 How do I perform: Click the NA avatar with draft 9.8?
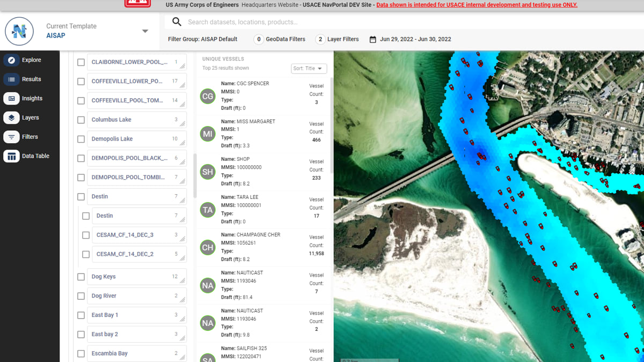point(208,323)
